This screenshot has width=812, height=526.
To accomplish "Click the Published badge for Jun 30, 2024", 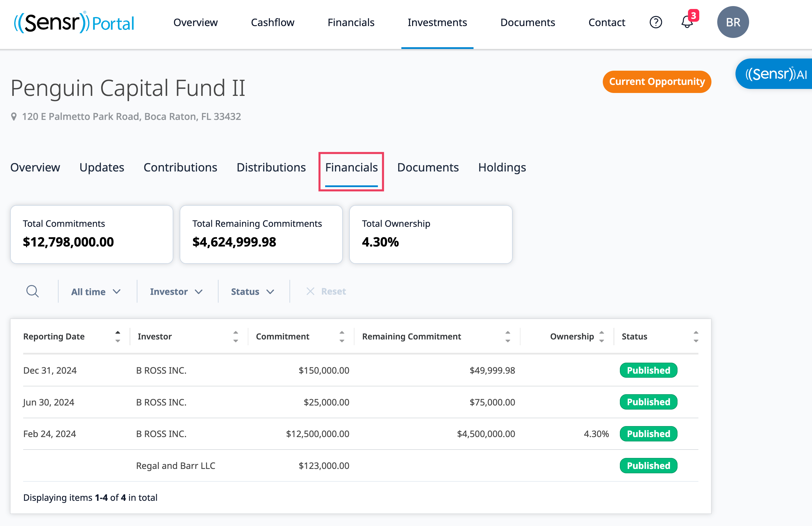I will 648,402.
